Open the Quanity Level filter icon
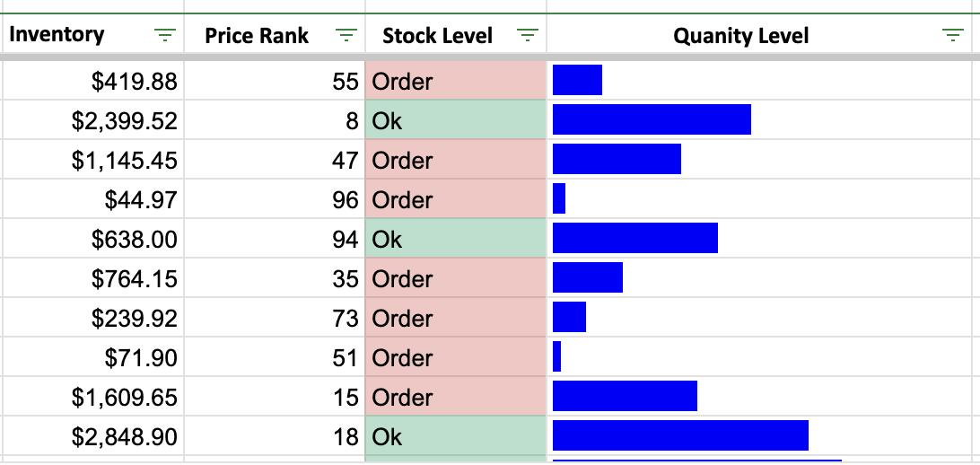Screen dimensions: 980x465 (x=953, y=35)
